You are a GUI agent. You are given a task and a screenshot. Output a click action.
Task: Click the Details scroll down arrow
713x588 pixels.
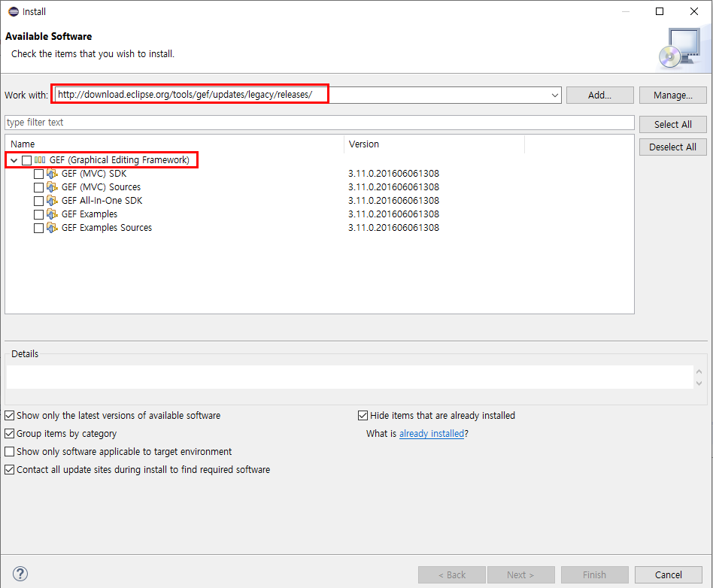[x=699, y=383]
